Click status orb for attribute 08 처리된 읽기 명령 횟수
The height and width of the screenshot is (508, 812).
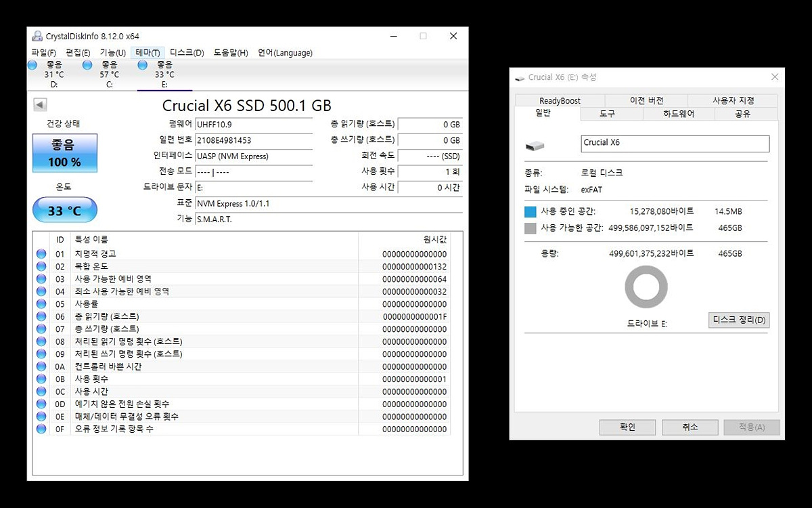[x=41, y=341]
